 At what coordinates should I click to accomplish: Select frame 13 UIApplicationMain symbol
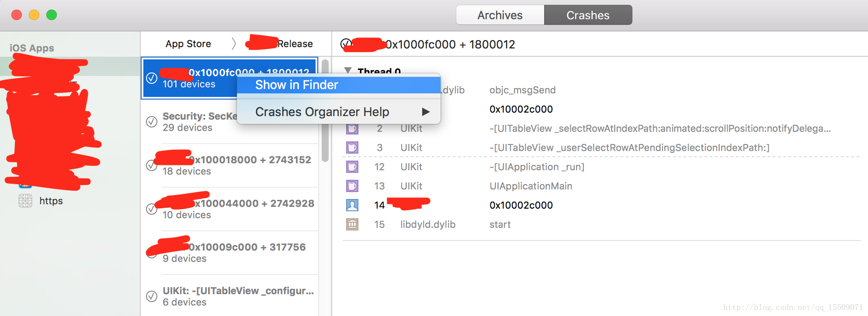[x=531, y=186]
